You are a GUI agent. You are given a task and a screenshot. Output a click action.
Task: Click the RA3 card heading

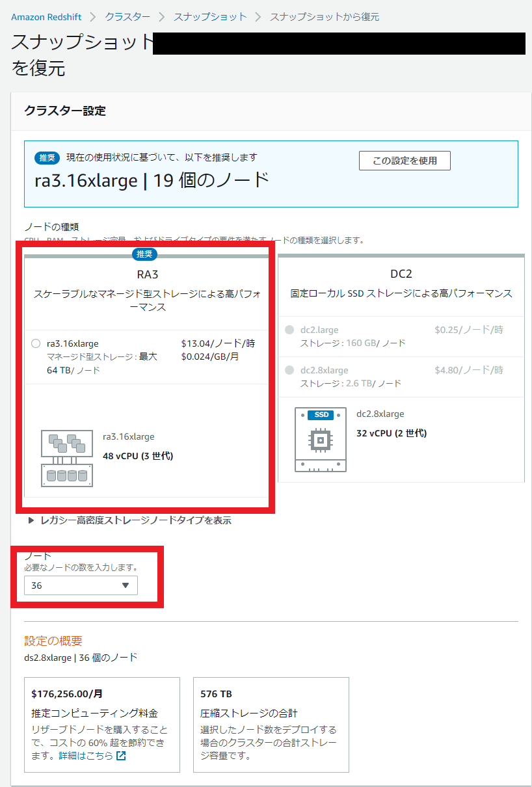147,275
